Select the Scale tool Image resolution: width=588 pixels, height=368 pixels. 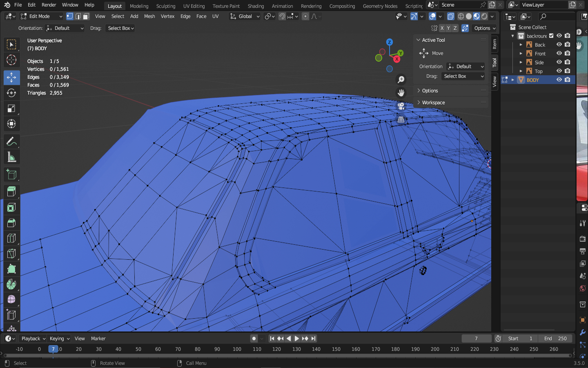(x=11, y=108)
